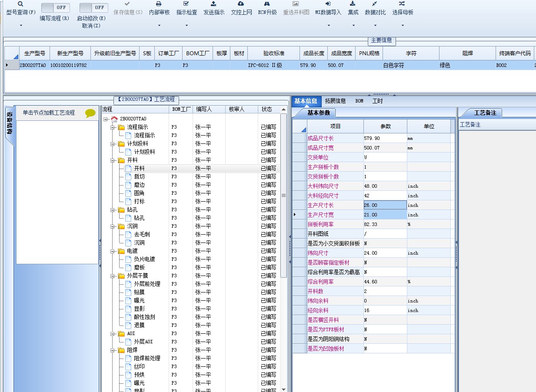Click the 选择母板 shuffle icon
536x392 pixels.
tap(402, 3)
